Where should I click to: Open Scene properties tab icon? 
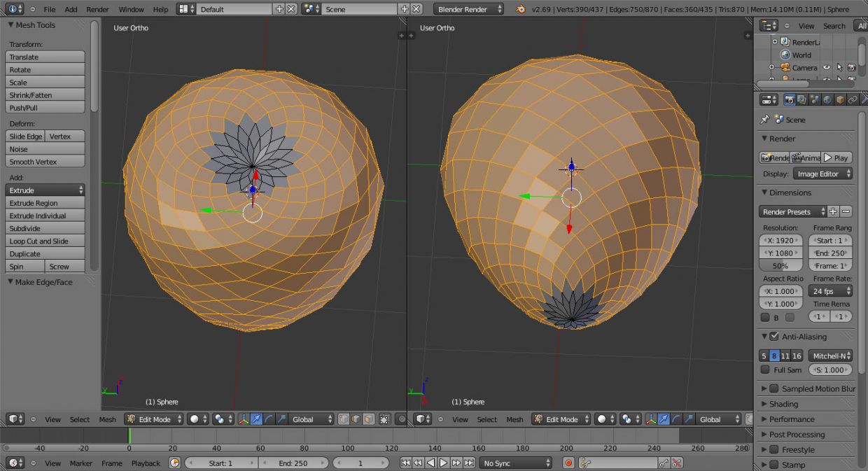point(815,100)
